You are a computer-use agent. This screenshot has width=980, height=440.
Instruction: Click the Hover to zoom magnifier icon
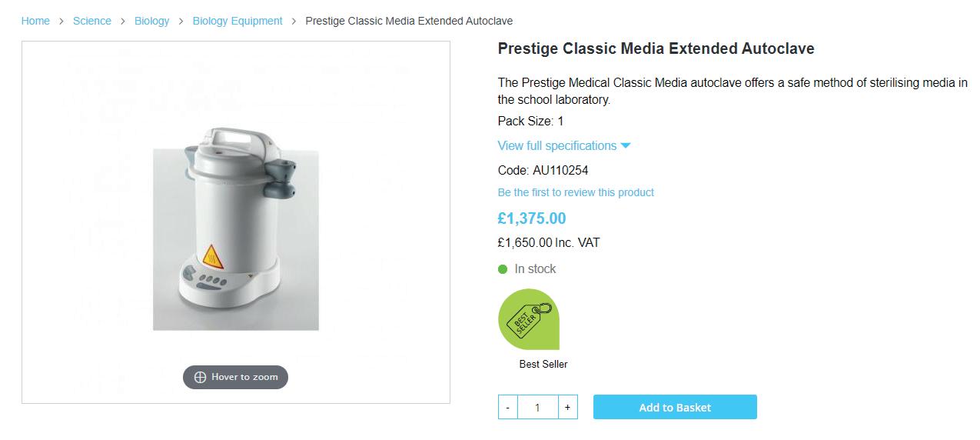(200, 377)
